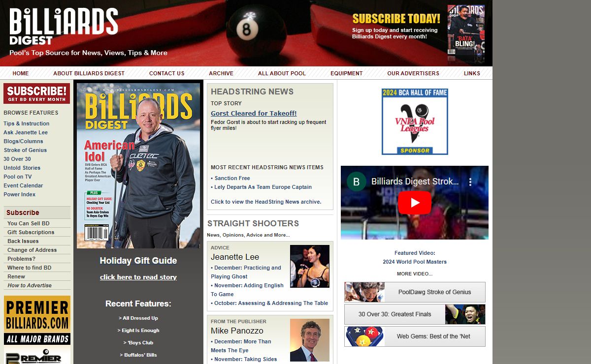
Task: Open the Tips & Instruction sidebar link
Action: [27, 123]
